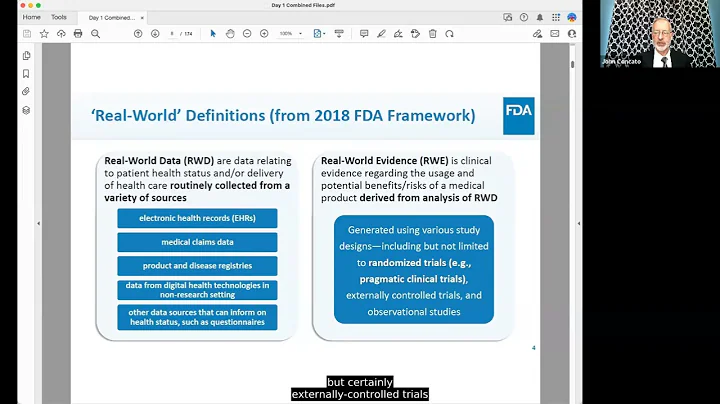Open the apps grid icon

pyautogui.click(x=556, y=17)
